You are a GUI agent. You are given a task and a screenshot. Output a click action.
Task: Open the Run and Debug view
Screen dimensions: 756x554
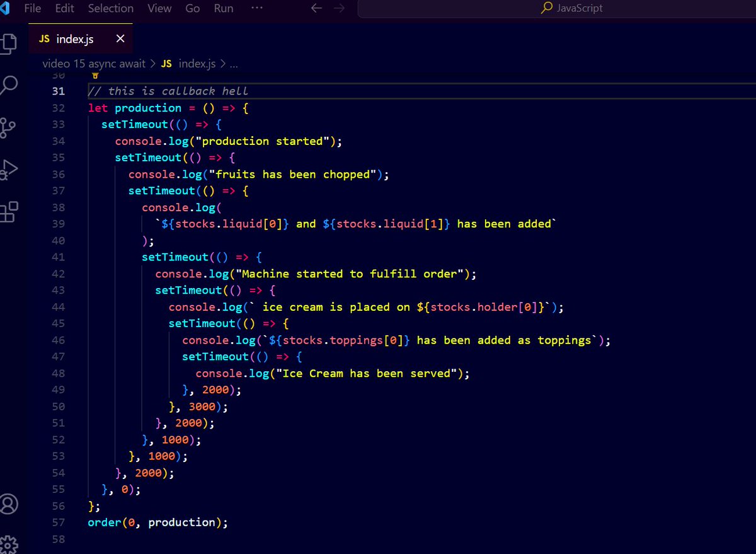(x=8, y=170)
